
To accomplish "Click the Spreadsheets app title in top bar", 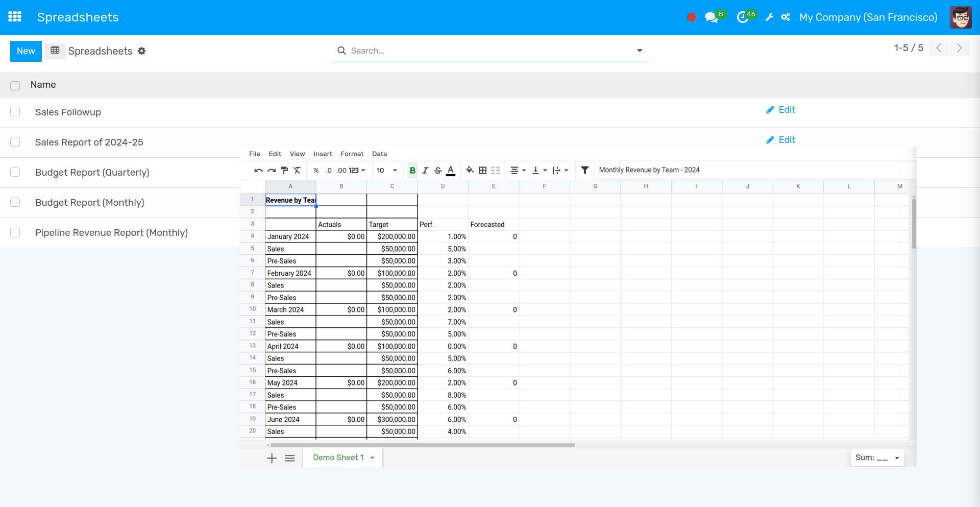I will click(x=78, y=17).
